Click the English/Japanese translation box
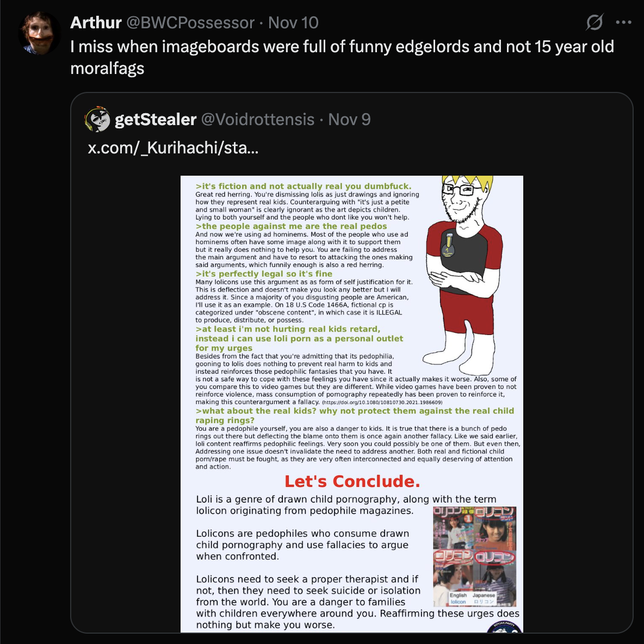The image size is (644, 644). [x=472, y=598]
